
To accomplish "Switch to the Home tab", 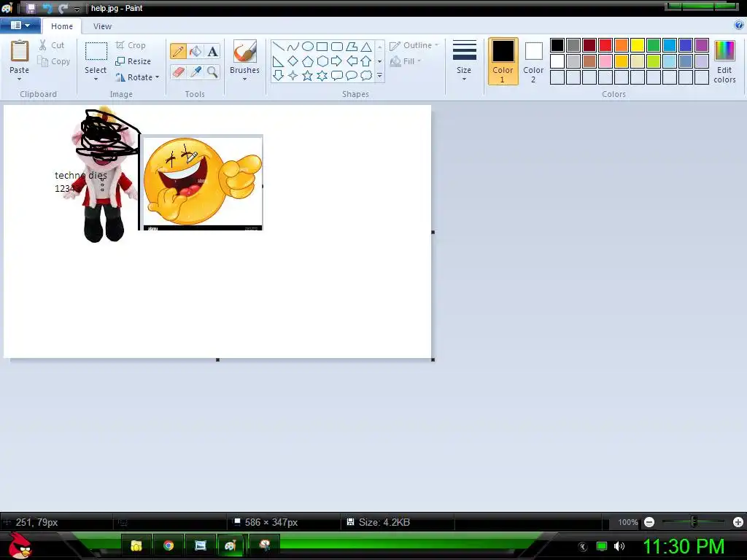I will (62, 26).
